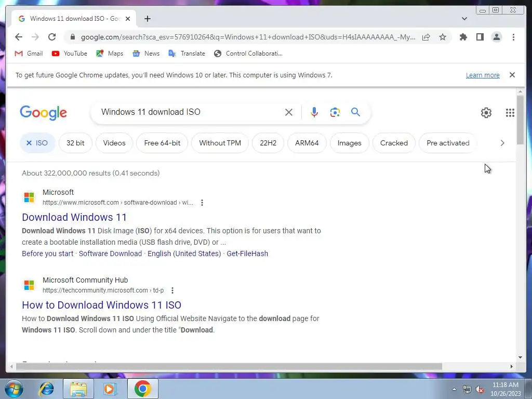This screenshot has height=399, width=532.
Task: Open options for the Microsoft Community Hub result
Action: (172, 290)
